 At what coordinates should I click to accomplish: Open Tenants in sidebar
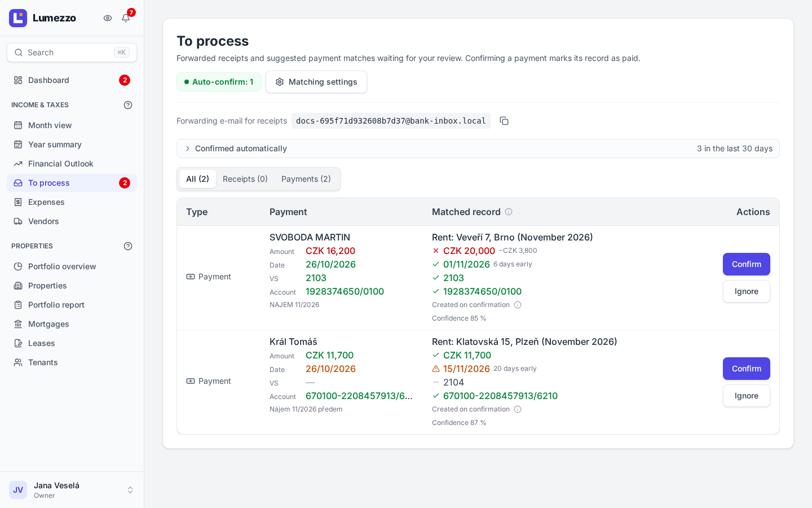coord(72,362)
